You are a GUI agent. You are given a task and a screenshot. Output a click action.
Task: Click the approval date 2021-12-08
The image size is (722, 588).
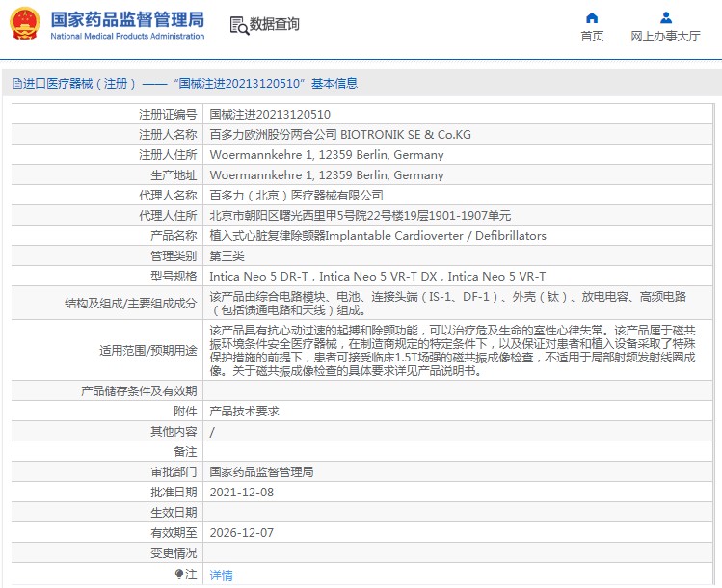242,493
